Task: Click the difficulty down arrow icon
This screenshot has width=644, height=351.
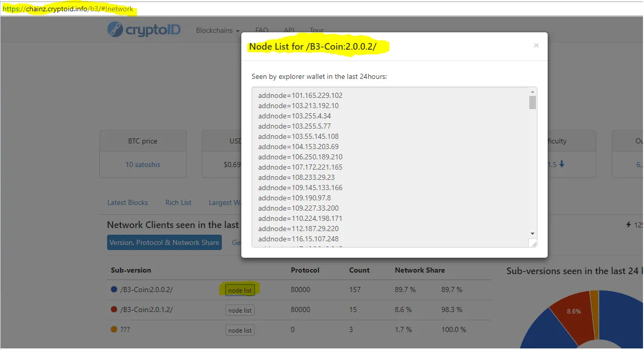Action: [x=562, y=164]
